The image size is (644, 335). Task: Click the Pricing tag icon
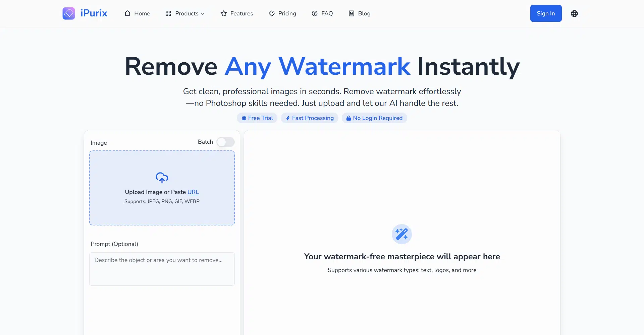coord(272,13)
